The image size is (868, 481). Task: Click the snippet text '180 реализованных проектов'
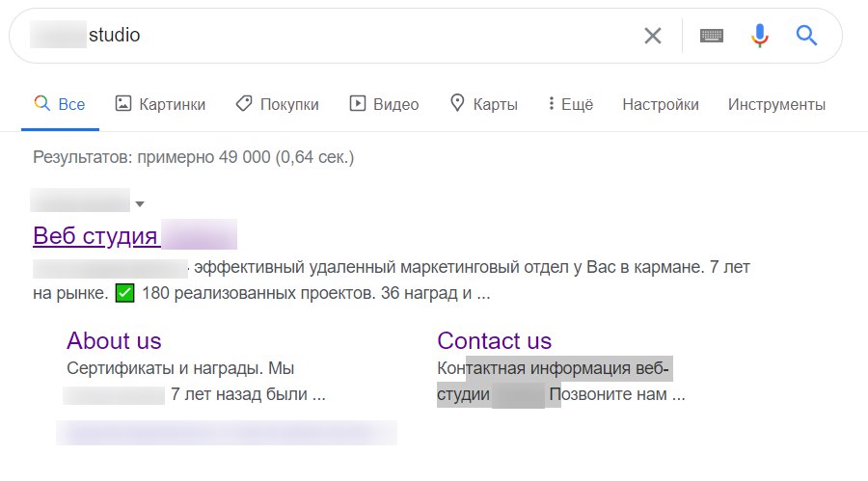[258, 293]
